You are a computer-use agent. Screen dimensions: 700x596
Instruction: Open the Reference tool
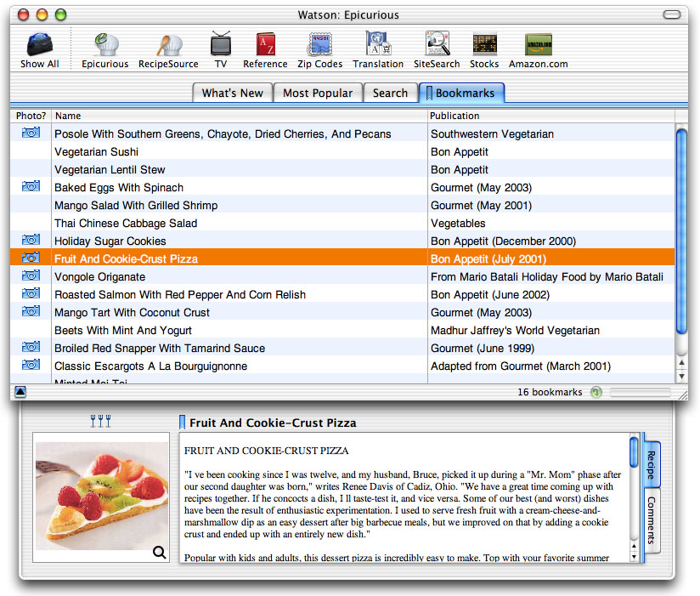pyautogui.click(x=265, y=50)
